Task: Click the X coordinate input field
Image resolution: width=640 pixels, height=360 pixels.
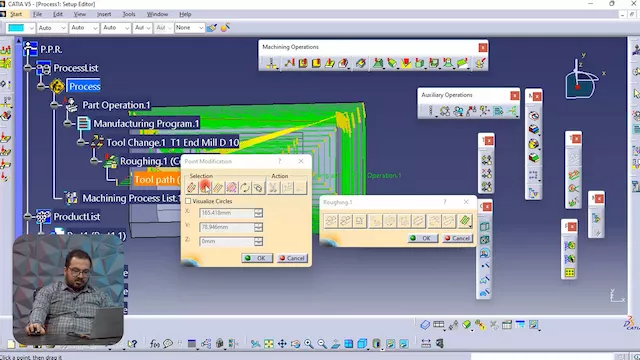Action: (x=227, y=213)
